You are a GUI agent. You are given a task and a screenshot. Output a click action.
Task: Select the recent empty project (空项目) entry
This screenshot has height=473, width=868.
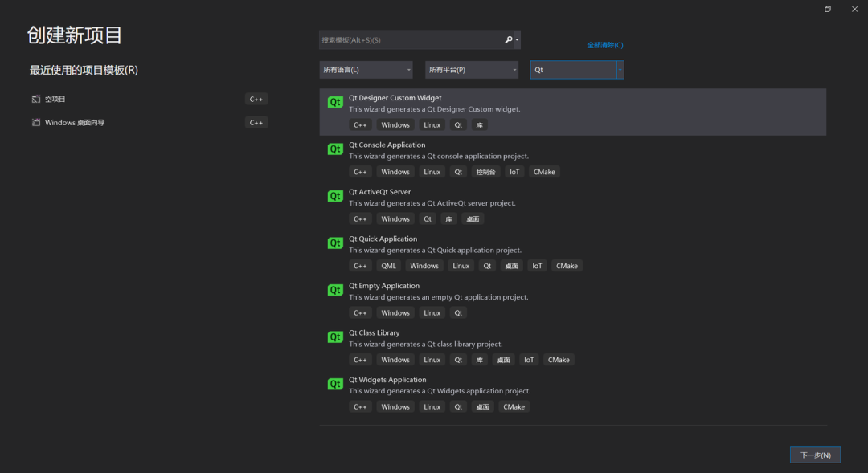(55, 100)
